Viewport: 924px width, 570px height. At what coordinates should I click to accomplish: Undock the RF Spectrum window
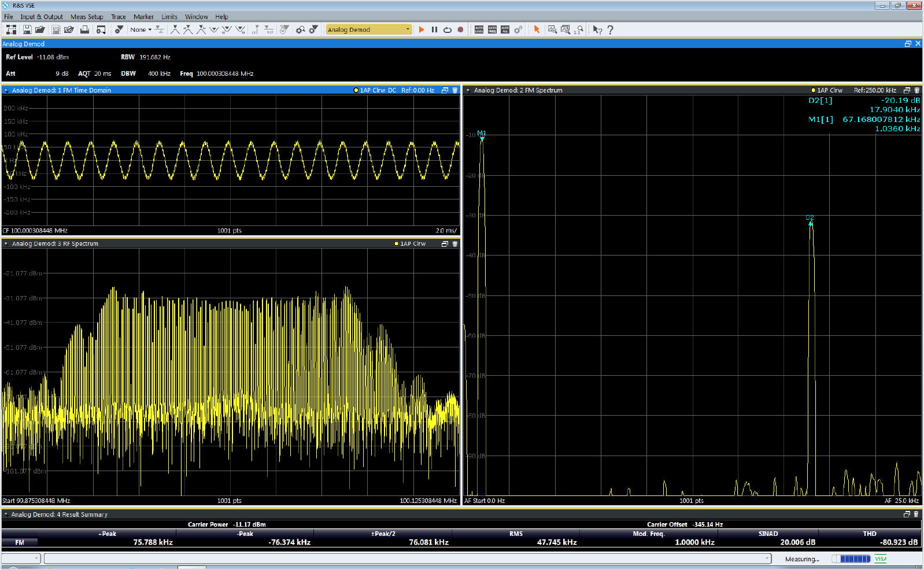445,244
